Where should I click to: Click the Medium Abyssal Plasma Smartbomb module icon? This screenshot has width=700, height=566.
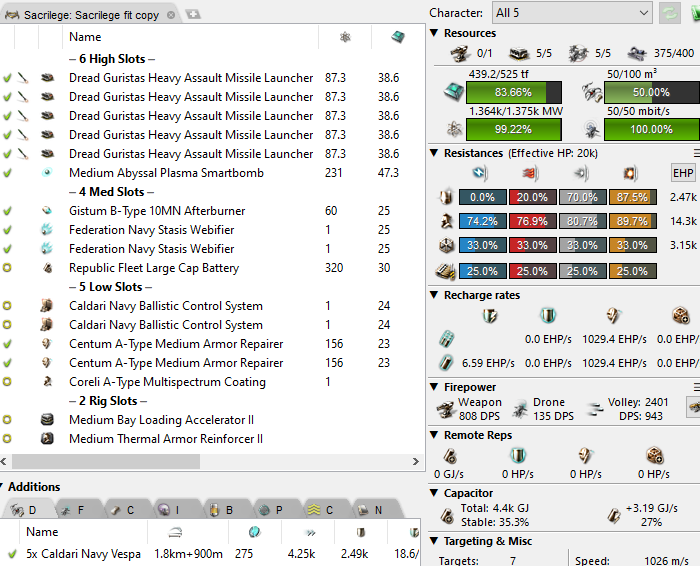(47, 173)
